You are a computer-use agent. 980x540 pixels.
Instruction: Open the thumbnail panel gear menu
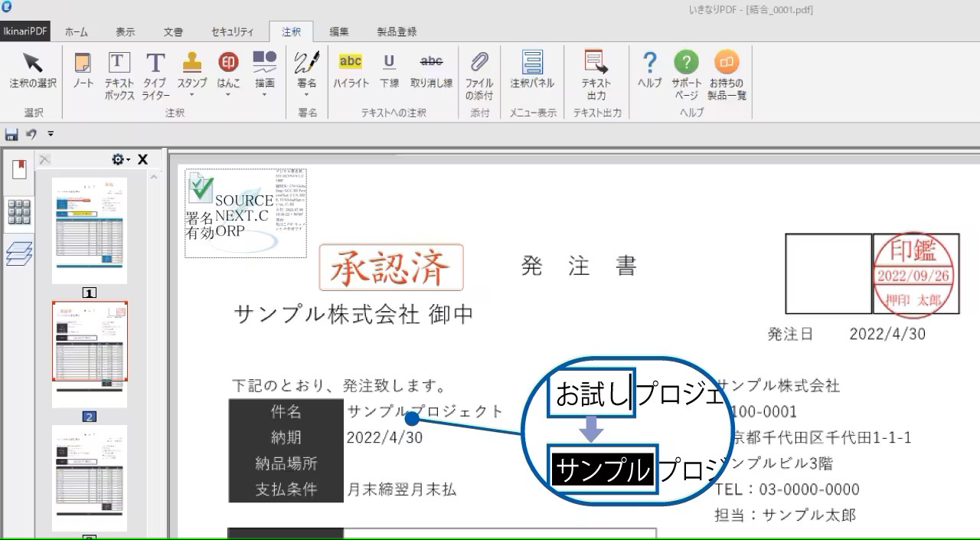tap(118, 159)
